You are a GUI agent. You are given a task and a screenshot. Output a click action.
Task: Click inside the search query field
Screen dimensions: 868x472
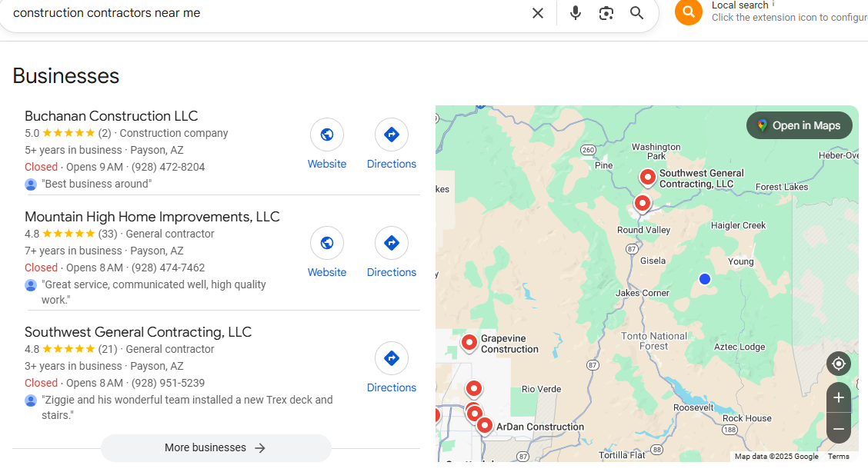point(262,13)
